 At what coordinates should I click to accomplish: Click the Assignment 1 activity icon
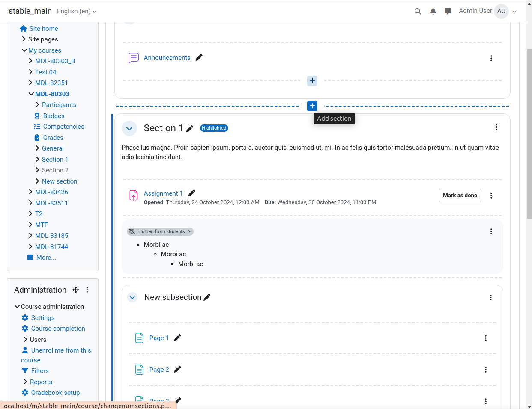coord(134,195)
